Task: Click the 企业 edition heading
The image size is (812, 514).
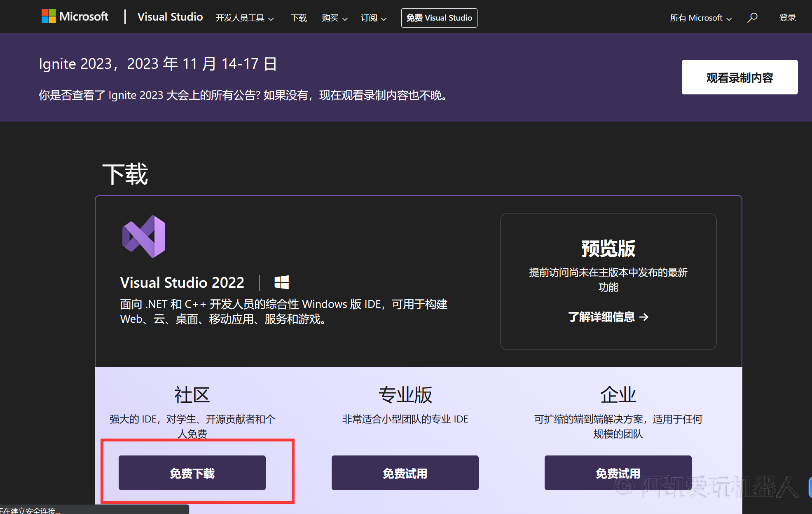Action: coord(618,395)
